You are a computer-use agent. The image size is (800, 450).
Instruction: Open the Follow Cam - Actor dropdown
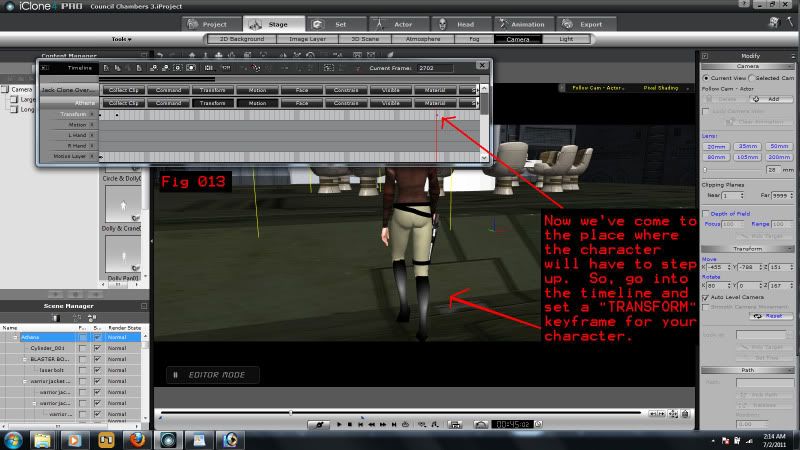[x=597, y=88]
